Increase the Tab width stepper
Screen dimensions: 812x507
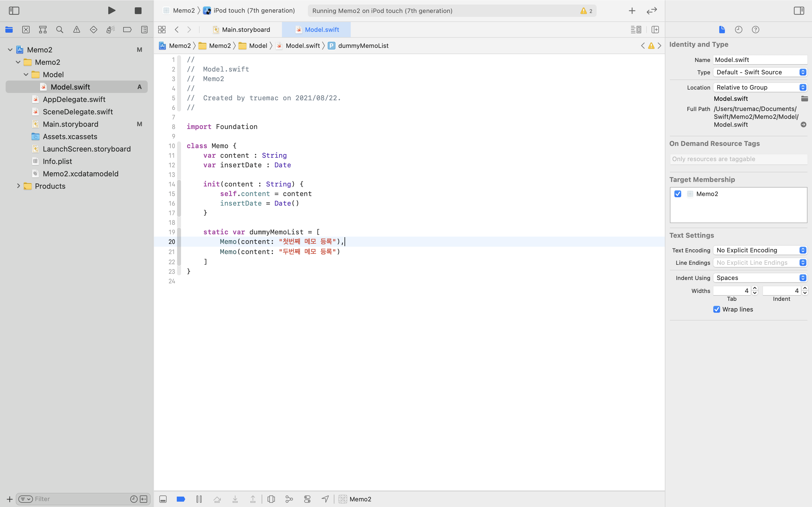754,288
